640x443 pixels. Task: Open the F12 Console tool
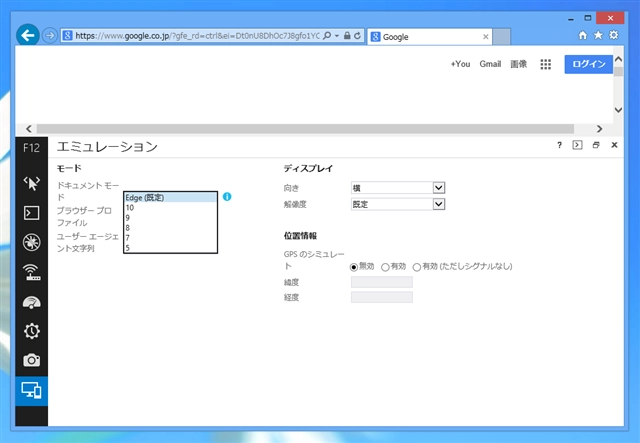coord(31,213)
